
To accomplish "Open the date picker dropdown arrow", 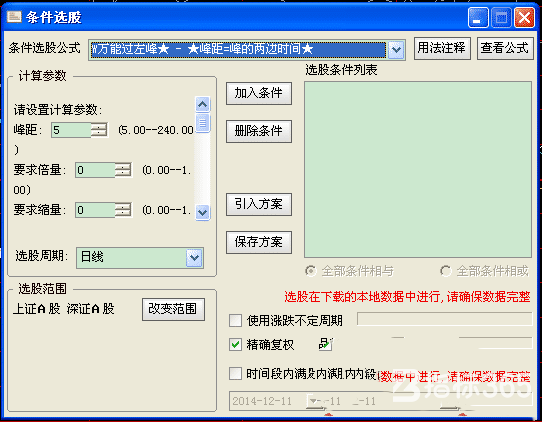I will (314, 401).
